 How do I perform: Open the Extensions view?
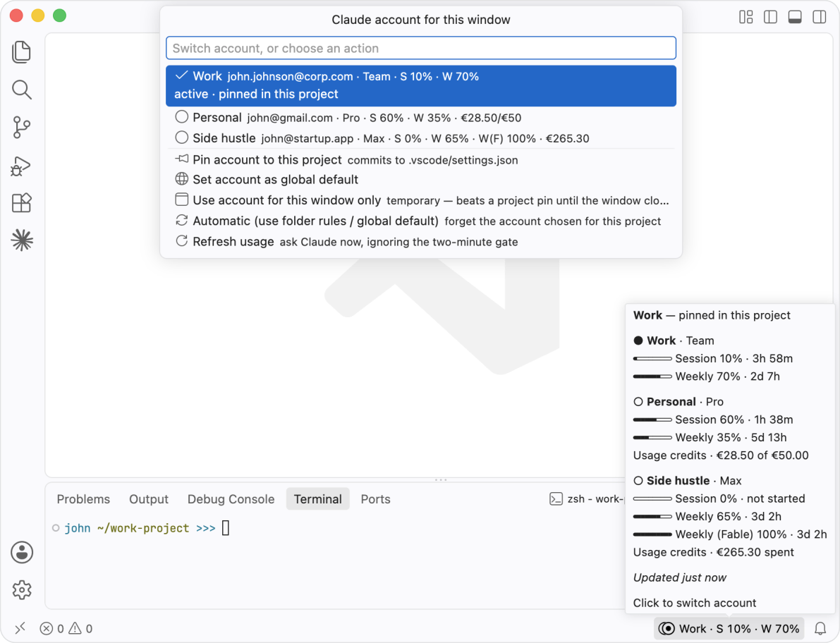tap(21, 203)
